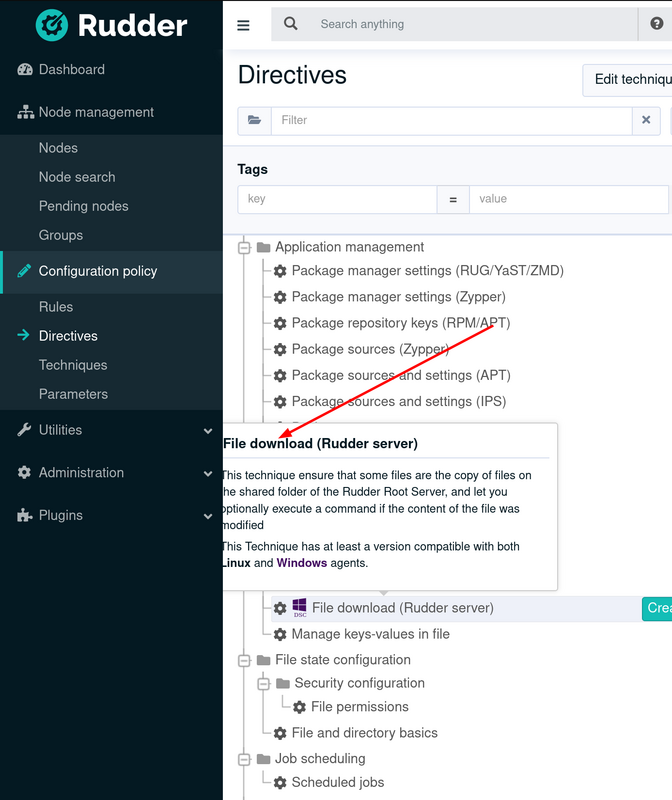The width and height of the screenshot is (672, 800).
Task: Click gear icon of File download (Rudder server)
Action: [280, 608]
